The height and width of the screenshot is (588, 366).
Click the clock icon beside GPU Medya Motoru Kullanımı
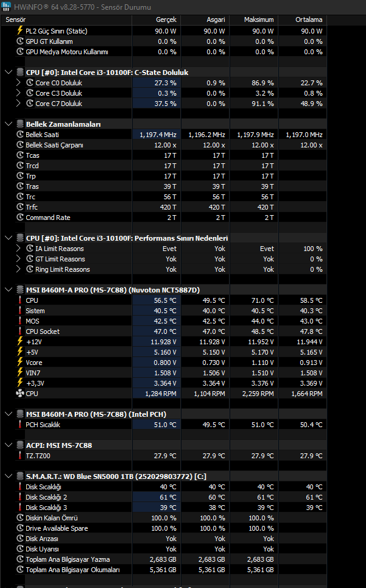tap(20, 51)
